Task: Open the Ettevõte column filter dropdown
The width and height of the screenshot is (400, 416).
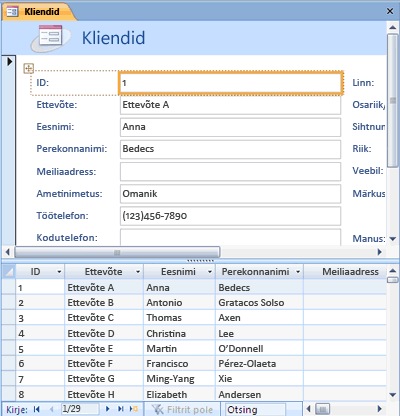Action: [x=138, y=272]
